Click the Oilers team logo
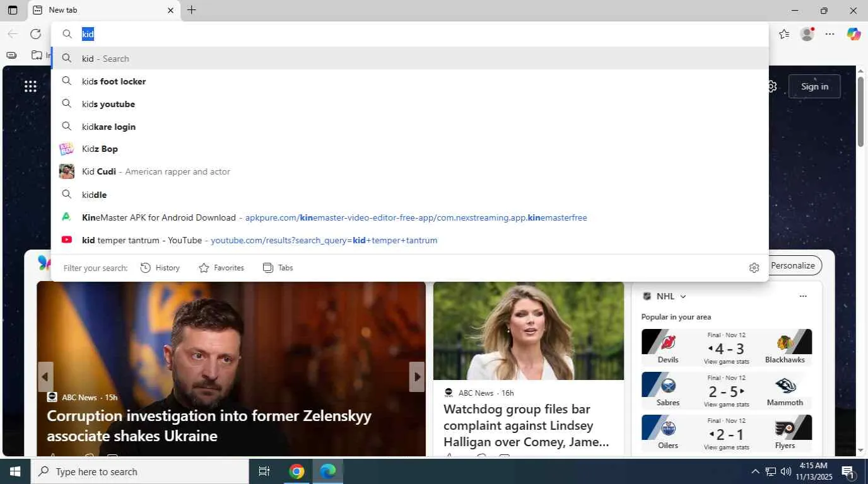This screenshot has height=484, width=868. pos(668,429)
